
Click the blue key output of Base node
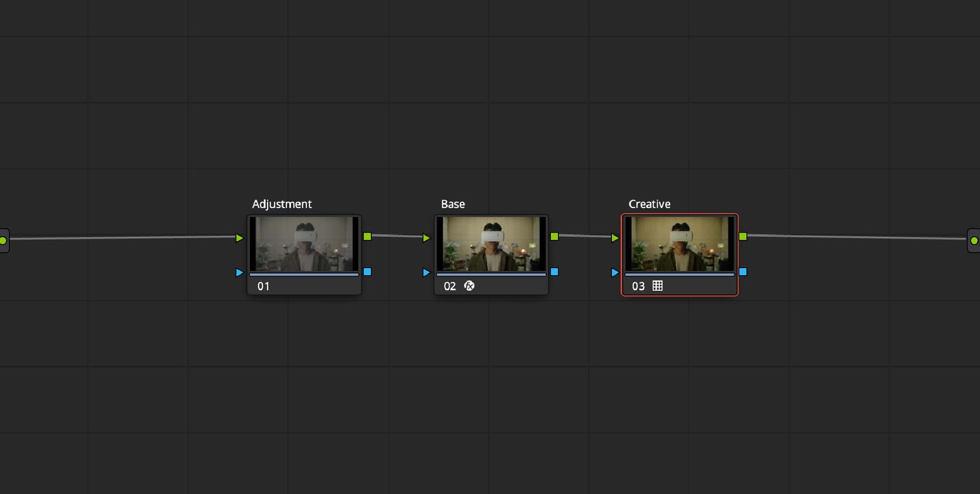[554, 272]
